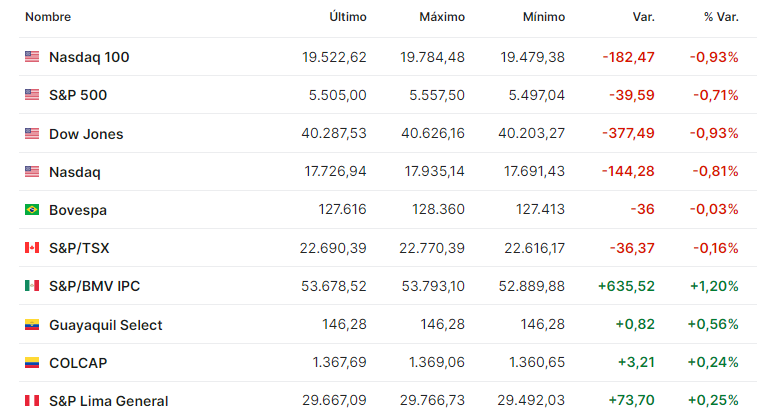Click the Ecuador flag beside Guayaquil Select
Viewport: 757px width, 416px height.
(32, 324)
